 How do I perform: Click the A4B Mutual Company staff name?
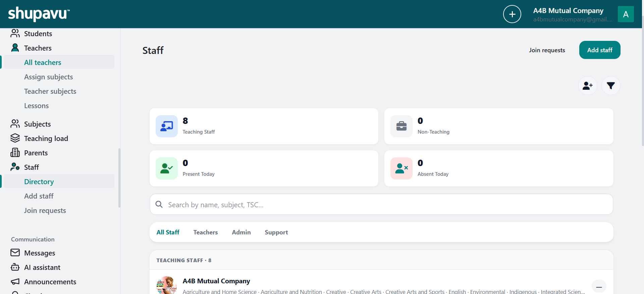216,281
